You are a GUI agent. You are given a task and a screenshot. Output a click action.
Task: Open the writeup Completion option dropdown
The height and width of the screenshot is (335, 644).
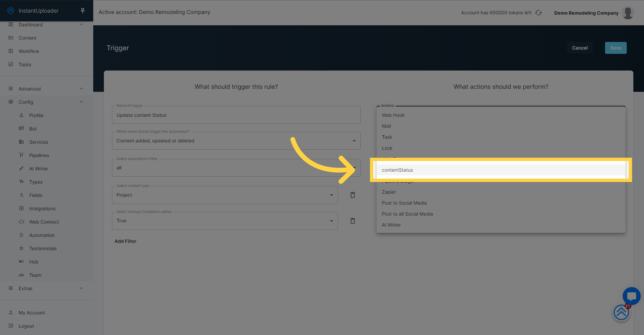tap(225, 221)
